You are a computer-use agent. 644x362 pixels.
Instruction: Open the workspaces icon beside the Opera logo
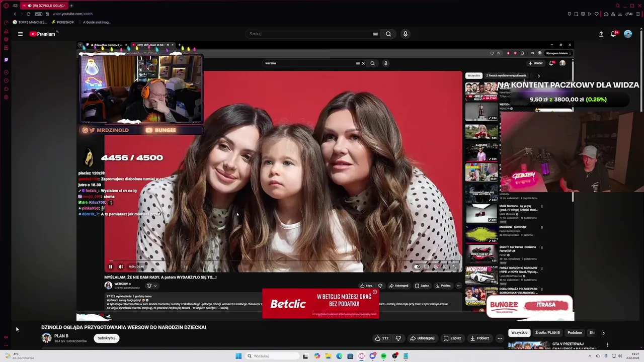pos(15,6)
